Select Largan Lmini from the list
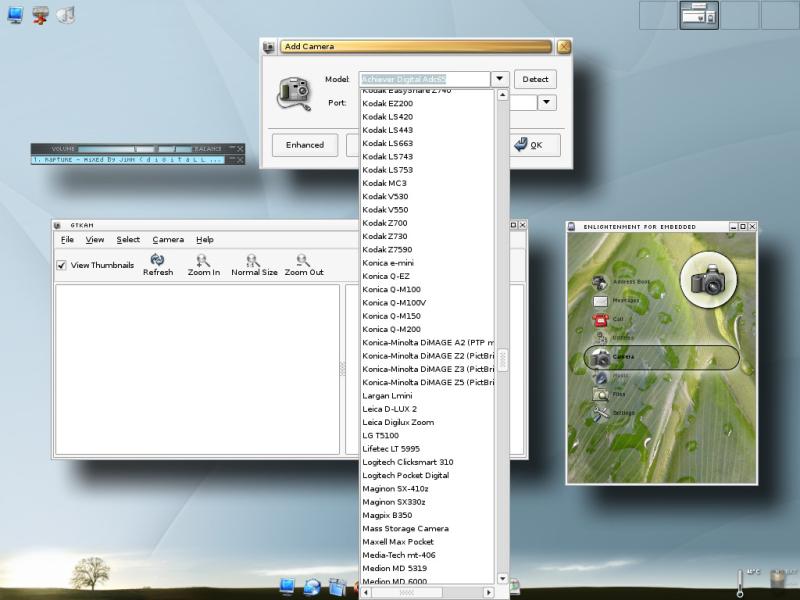The width and height of the screenshot is (800, 600). 428,395
